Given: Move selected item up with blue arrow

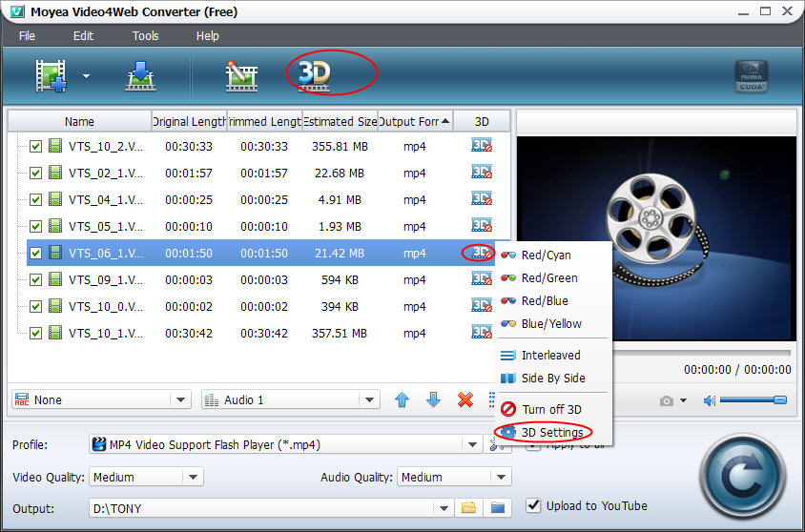Looking at the screenshot, I should 402,399.
